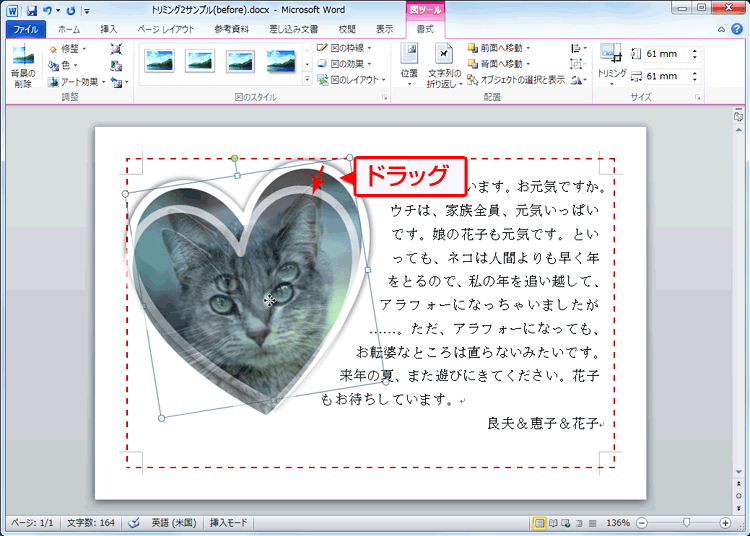
Task: Click the Position (位置) icon
Action: [x=409, y=65]
